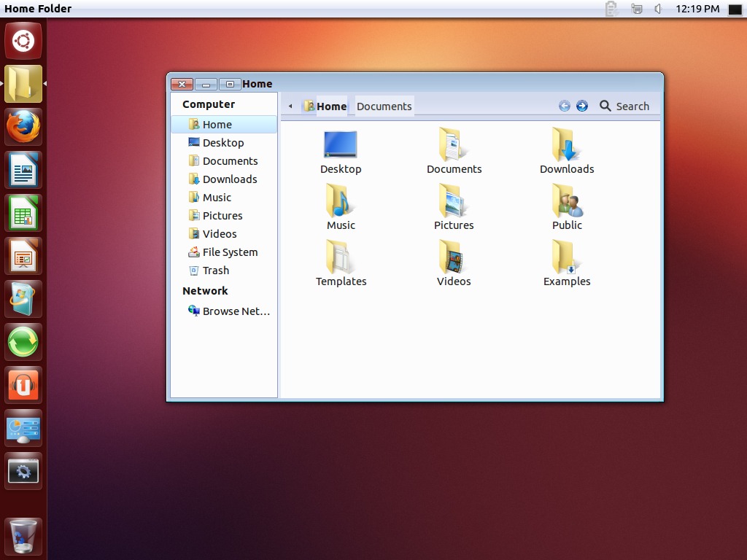Open the clock menu showing 12:19 PM
This screenshot has width=747, height=560.
click(697, 9)
